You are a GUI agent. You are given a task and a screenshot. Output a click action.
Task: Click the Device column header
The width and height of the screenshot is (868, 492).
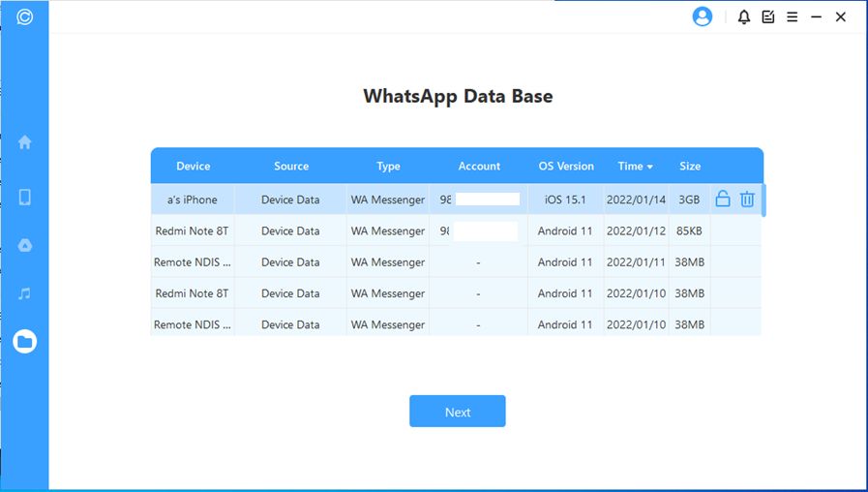point(193,167)
